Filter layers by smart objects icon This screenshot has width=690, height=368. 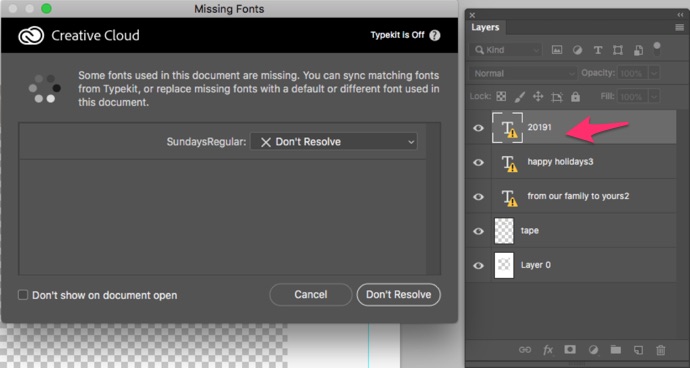pyautogui.click(x=638, y=50)
